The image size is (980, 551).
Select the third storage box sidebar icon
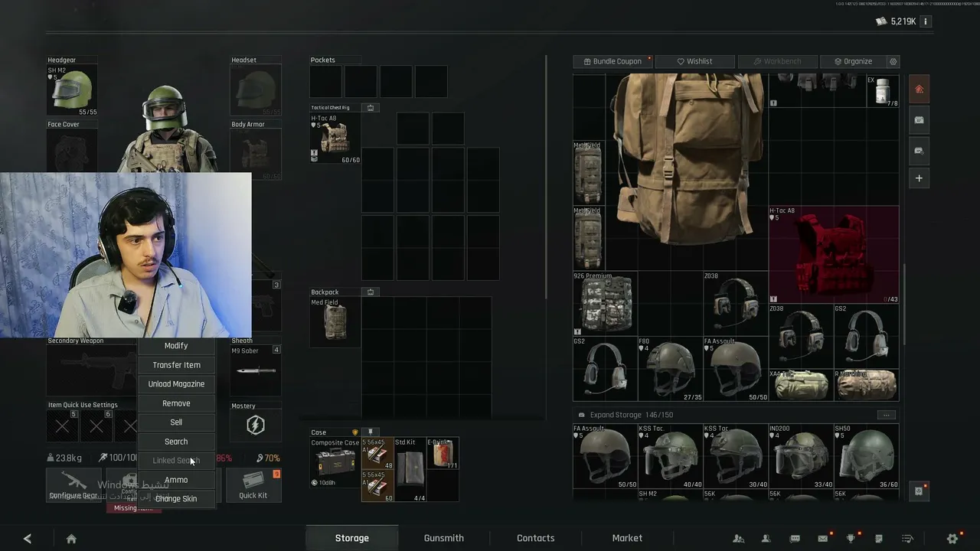pyautogui.click(x=919, y=150)
